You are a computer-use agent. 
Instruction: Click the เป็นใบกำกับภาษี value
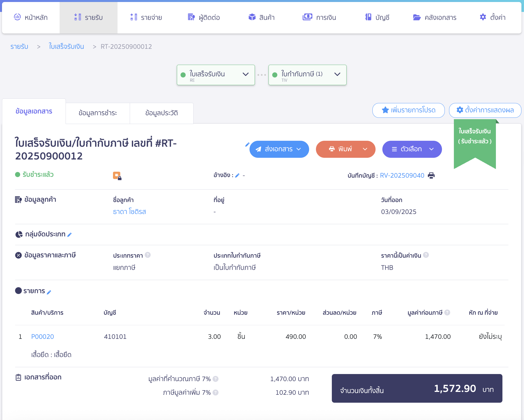[235, 268]
